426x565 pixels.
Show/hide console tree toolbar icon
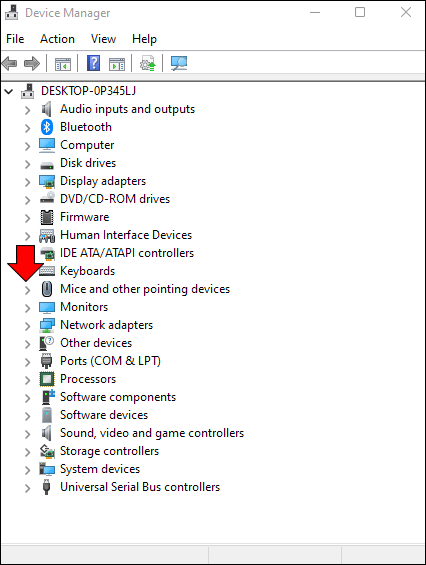point(63,64)
